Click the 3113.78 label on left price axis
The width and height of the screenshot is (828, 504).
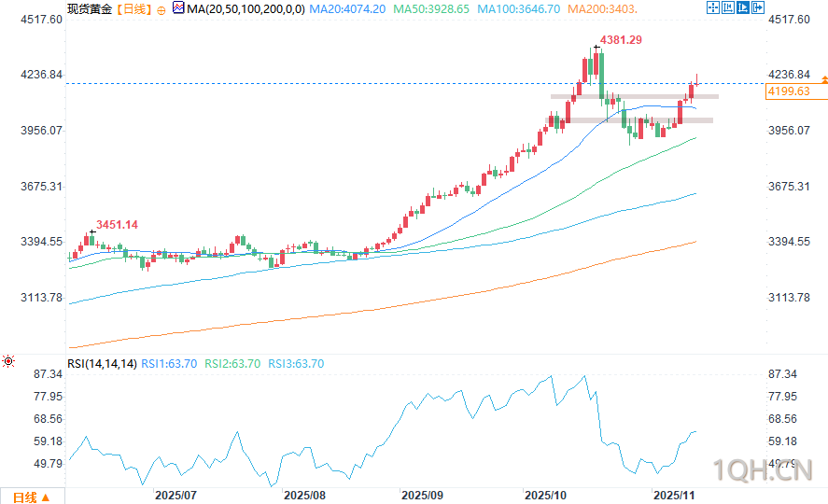click(41, 298)
